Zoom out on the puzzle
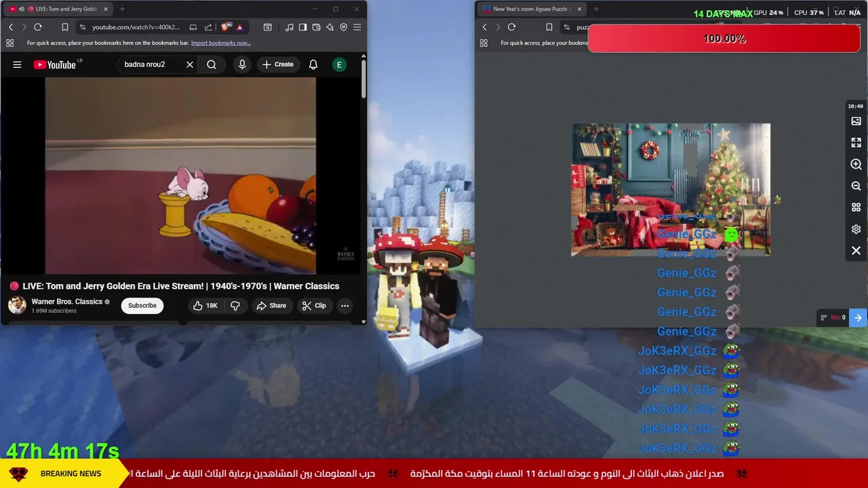868x488 pixels. 856,186
